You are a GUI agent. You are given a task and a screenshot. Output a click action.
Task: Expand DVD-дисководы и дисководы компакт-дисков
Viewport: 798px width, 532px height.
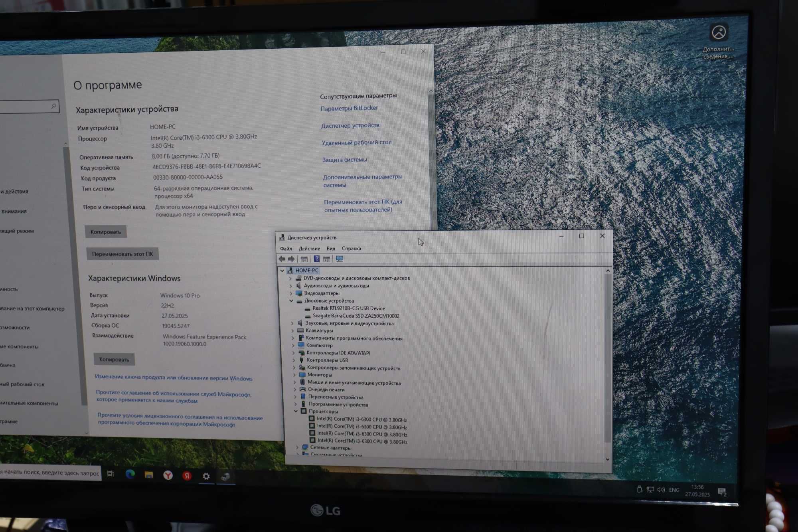(290, 278)
